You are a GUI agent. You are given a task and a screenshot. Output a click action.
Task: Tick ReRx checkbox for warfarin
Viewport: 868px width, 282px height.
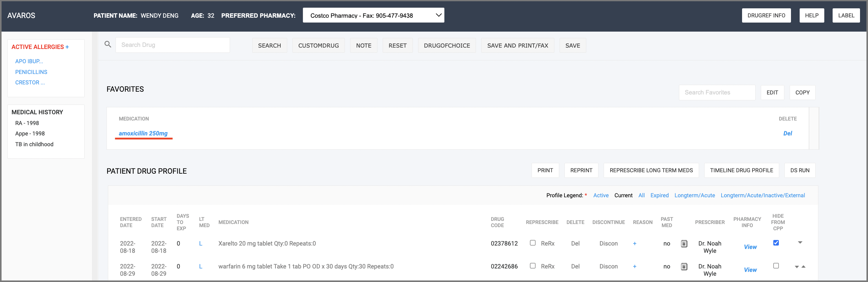pos(533,266)
